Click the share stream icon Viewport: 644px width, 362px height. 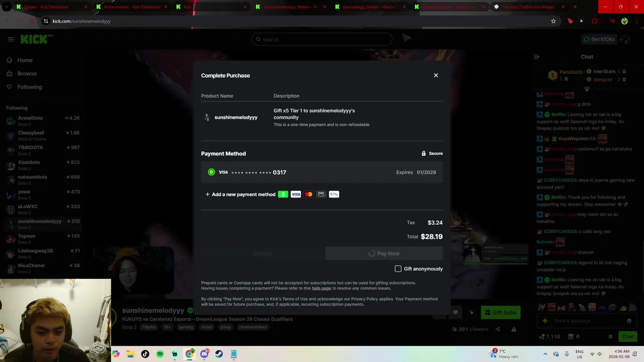pyautogui.click(x=498, y=329)
